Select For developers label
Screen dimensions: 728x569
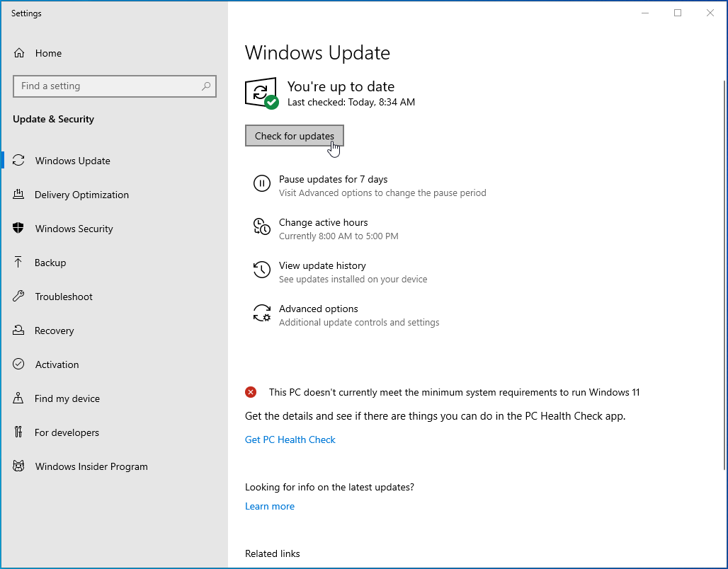(x=67, y=432)
